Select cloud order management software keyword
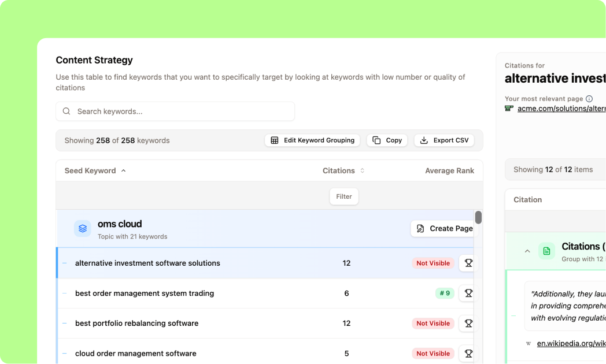This screenshot has height=364, width=606. (x=136, y=354)
